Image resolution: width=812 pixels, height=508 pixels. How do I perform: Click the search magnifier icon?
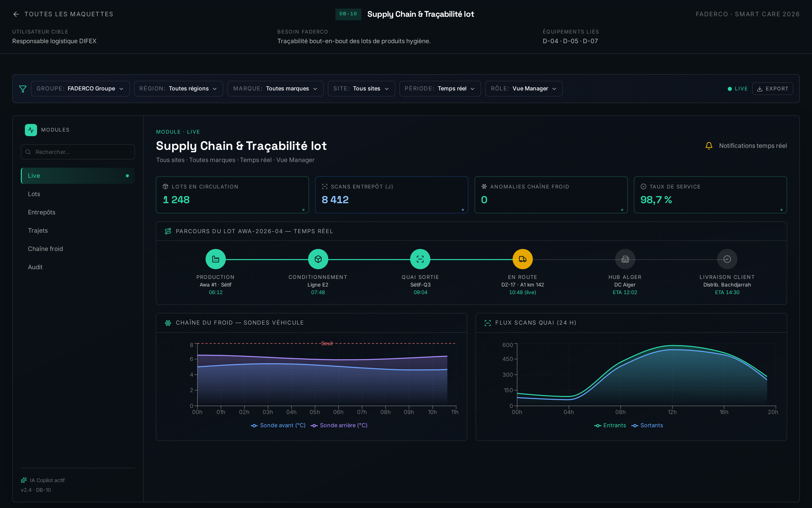coord(28,152)
